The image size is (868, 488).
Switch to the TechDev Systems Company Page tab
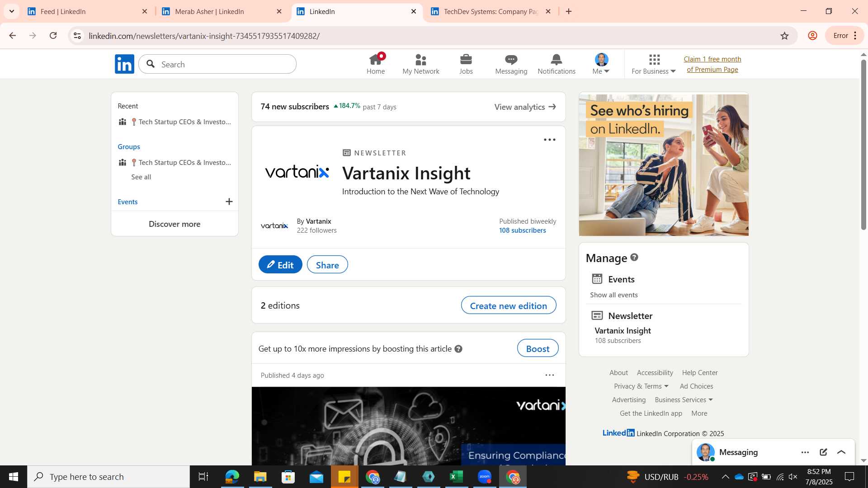click(x=491, y=11)
